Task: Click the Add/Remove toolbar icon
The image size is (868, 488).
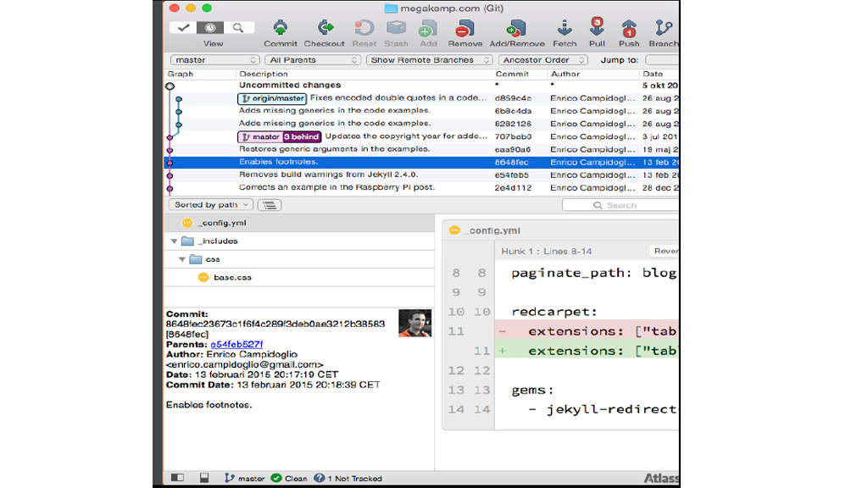Action: coord(516,28)
